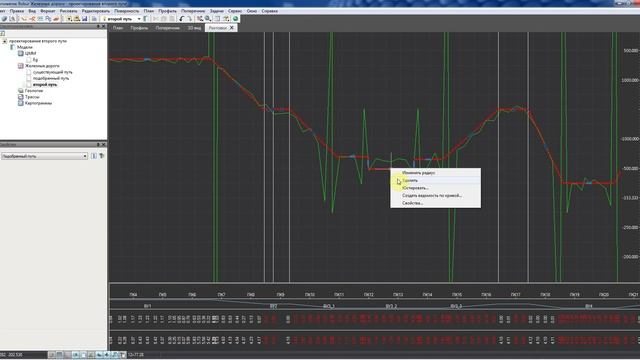Open the Сервис menu
The image size is (640, 360).
tap(235, 11)
